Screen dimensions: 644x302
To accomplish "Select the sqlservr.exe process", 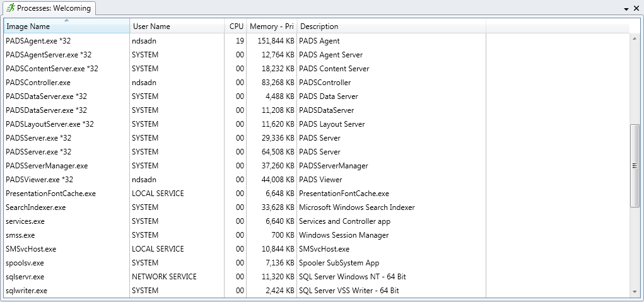I will [25, 277].
